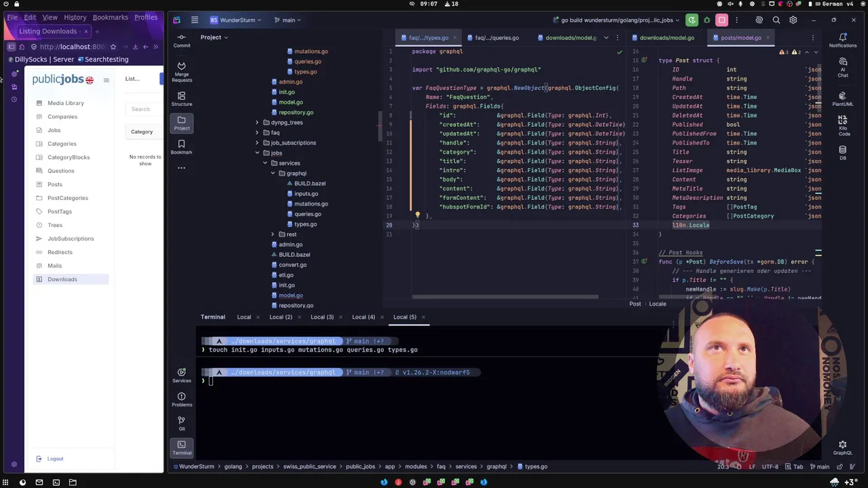Click the Searchtesting bookmark
868x488 pixels.
tap(102, 60)
